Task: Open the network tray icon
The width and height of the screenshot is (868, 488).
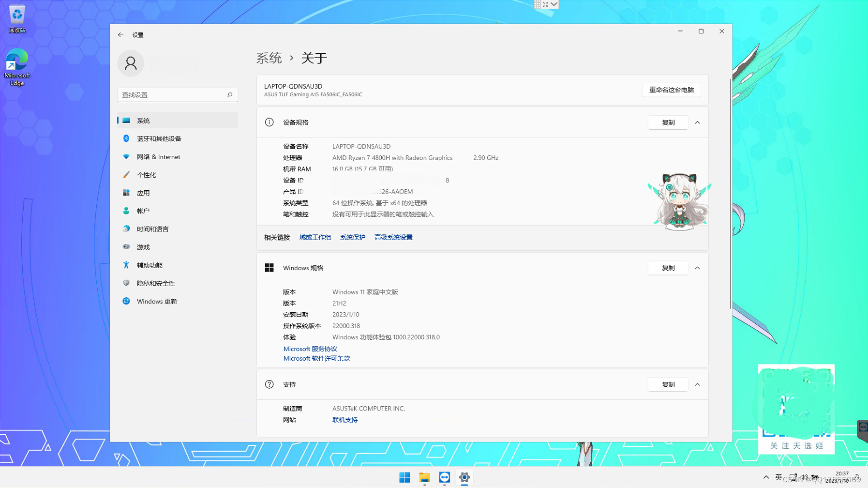Action: pyautogui.click(x=793, y=477)
